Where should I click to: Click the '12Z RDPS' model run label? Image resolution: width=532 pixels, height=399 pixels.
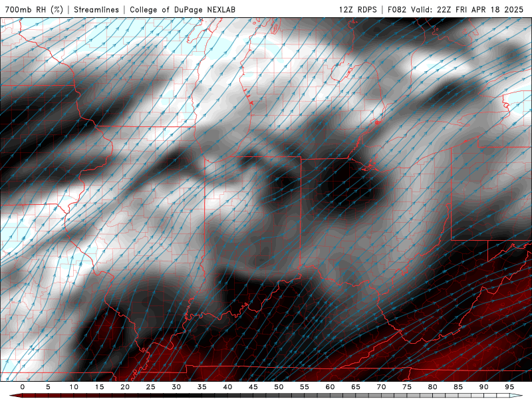(358, 9)
